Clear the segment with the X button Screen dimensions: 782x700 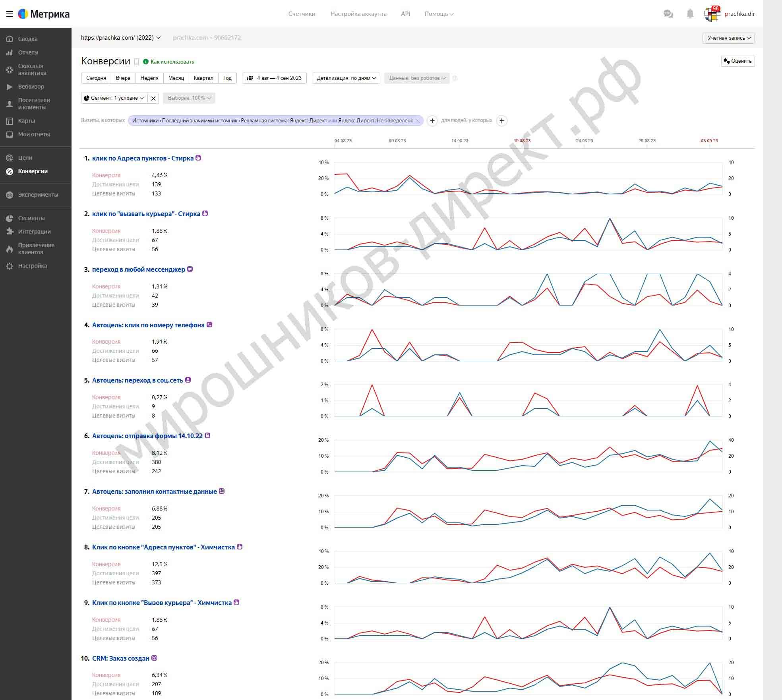(x=153, y=98)
